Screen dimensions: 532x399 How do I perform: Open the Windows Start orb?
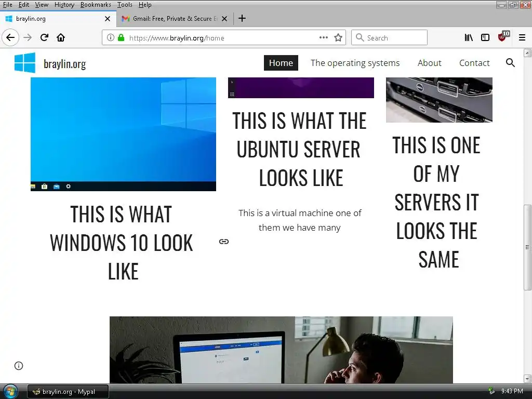[10, 392]
